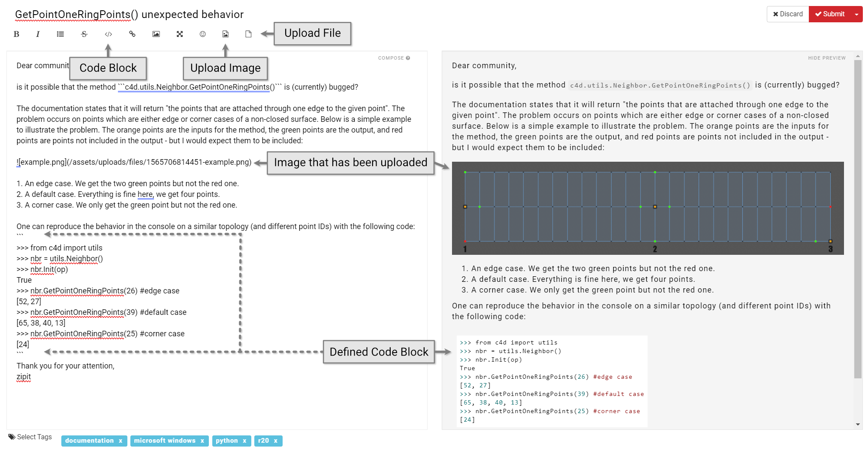This screenshot has width=868, height=450.
Task: Remove the r20 tag
Action: point(275,441)
